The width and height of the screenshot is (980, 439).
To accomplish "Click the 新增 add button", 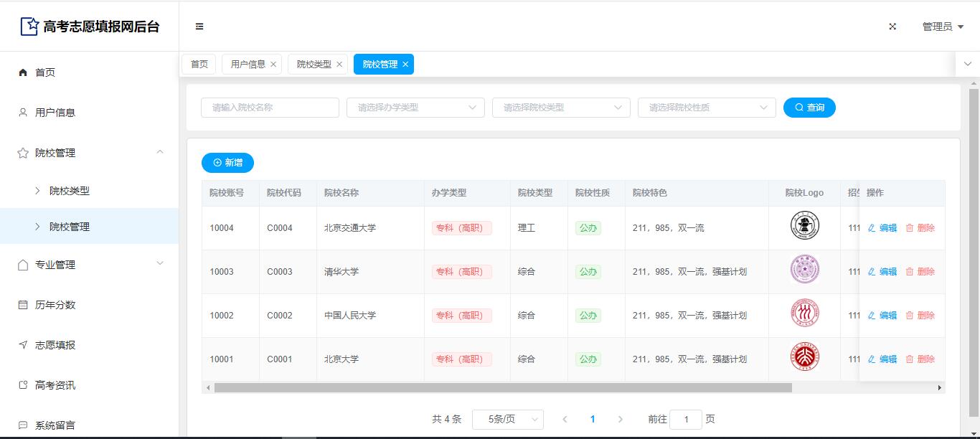I will pyautogui.click(x=227, y=163).
